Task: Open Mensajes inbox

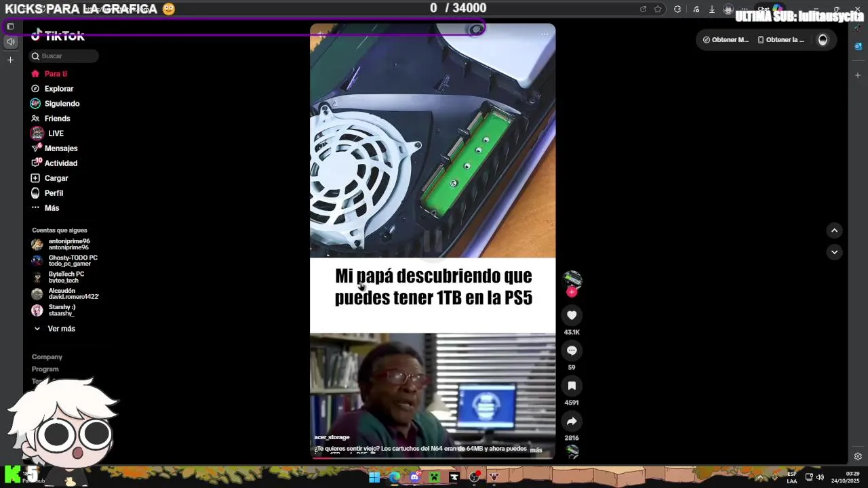Action: coord(54,148)
